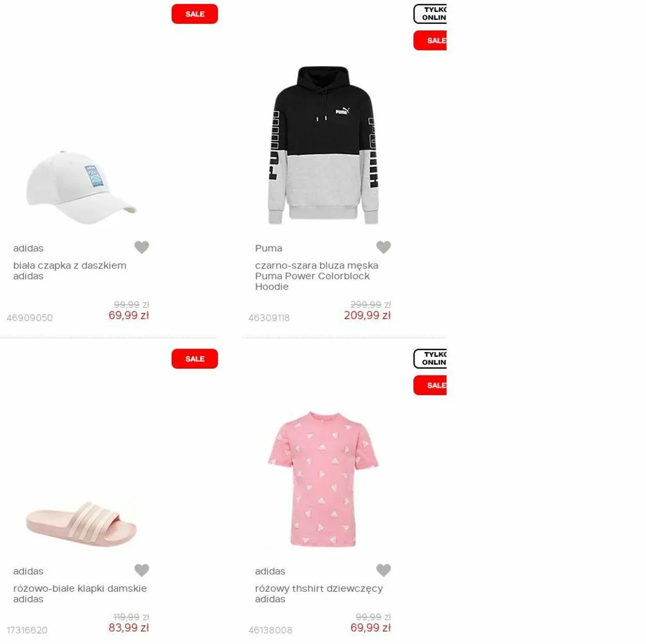The width and height of the screenshot is (646, 644).
Task: Open the white adidas cap product image
Action: (81, 187)
